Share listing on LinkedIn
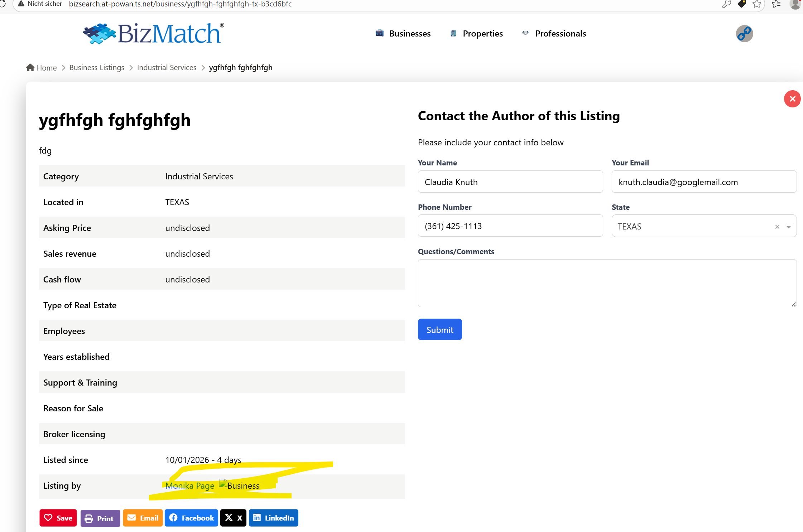Viewport: 803px width, 532px height. [x=273, y=518]
